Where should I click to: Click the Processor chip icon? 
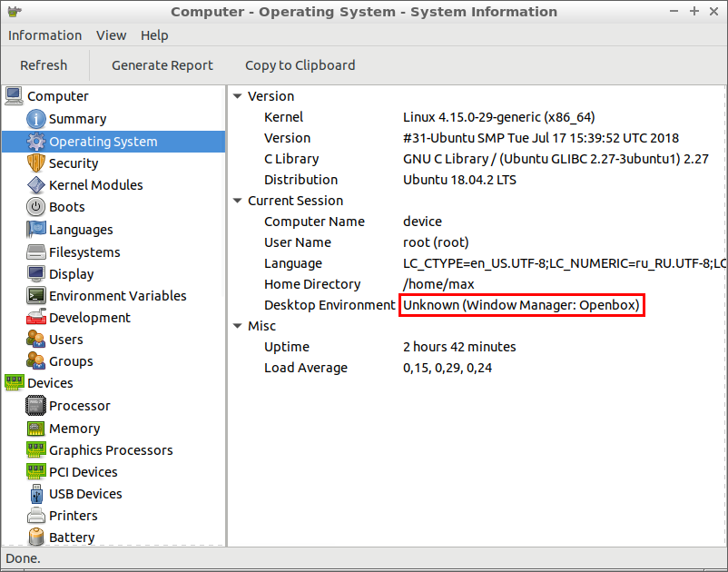tap(35, 405)
